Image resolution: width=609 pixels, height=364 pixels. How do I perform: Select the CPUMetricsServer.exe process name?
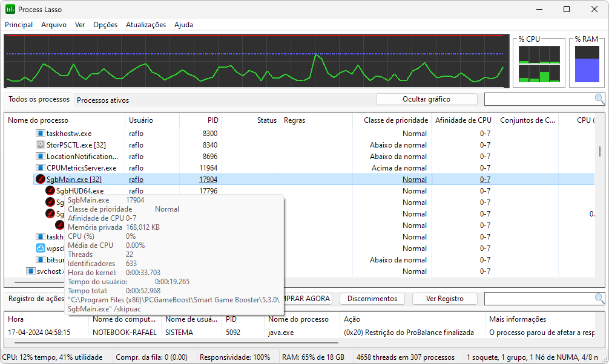tap(82, 168)
